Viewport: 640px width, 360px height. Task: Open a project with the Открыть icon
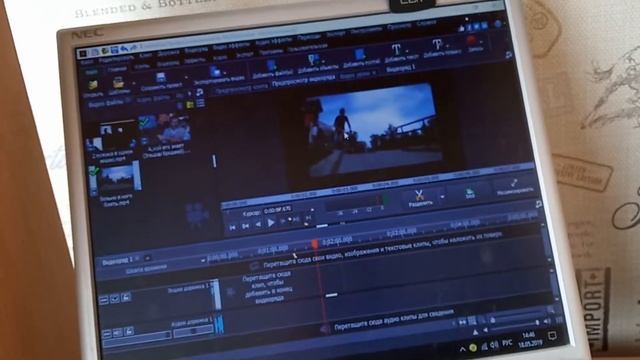click(x=93, y=85)
